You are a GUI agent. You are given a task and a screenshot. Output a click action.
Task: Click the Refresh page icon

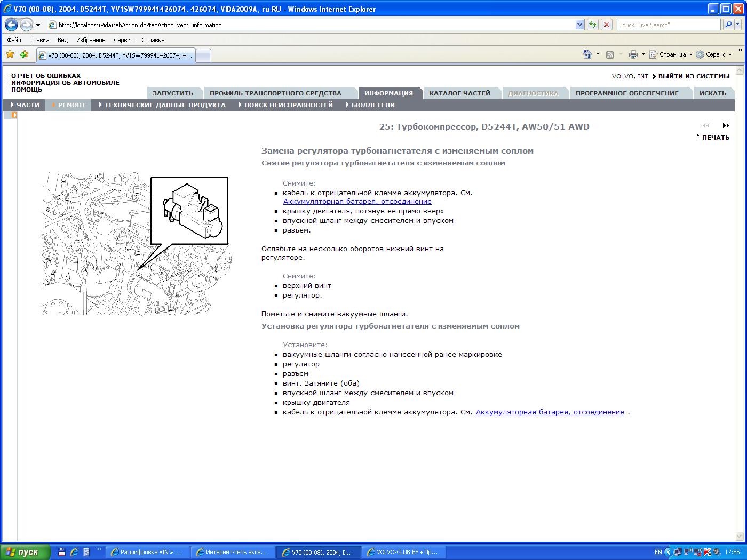coord(592,25)
